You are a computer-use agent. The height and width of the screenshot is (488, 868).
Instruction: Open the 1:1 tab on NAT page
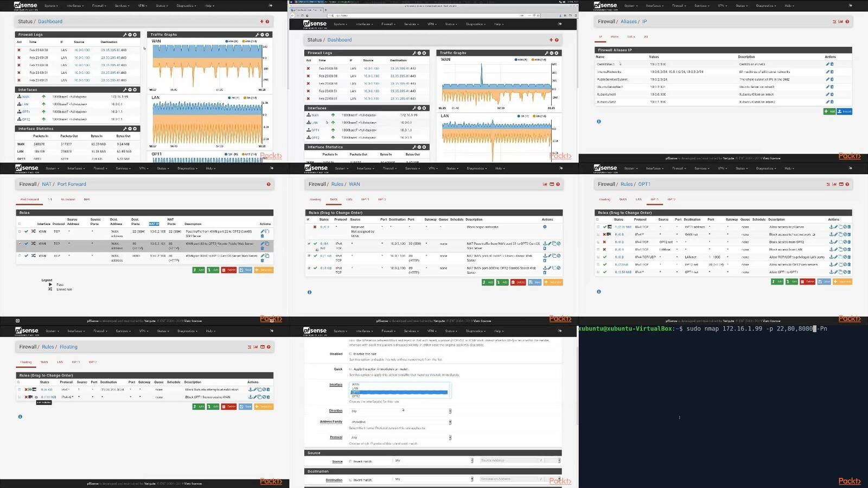click(50, 199)
